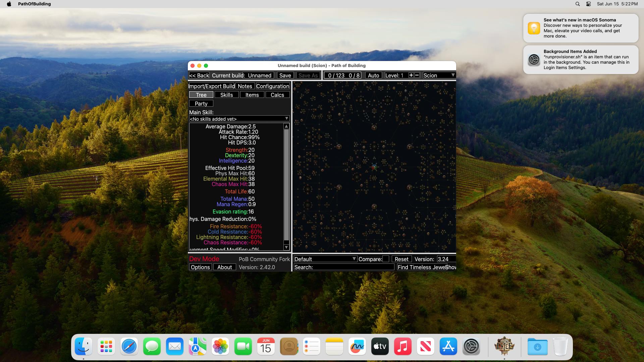Open the About dialog
Viewport: 644px width, 362px height.
pyautogui.click(x=224, y=267)
